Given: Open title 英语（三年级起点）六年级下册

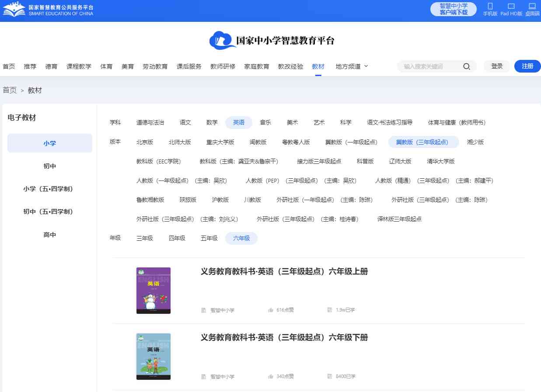Looking at the screenshot, I should pyautogui.click(x=284, y=337).
